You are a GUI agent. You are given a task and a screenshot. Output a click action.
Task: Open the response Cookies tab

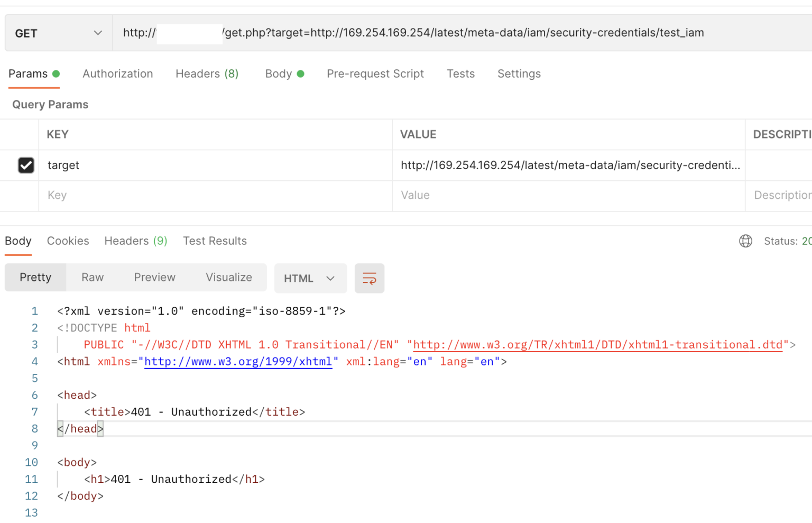(68, 241)
